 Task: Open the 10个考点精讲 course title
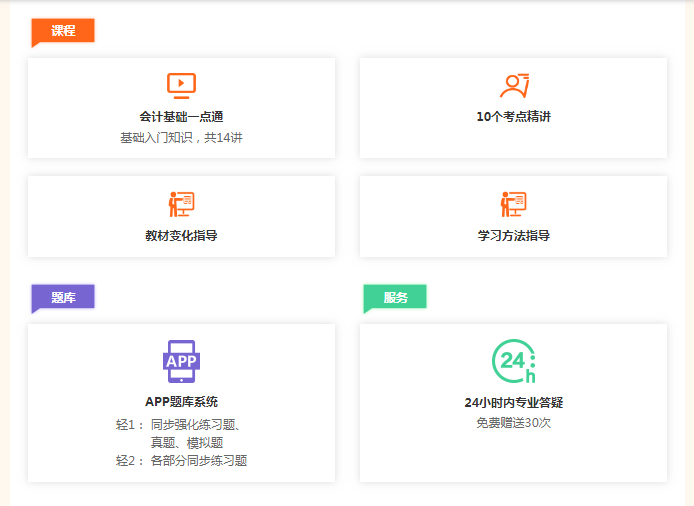click(x=513, y=117)
